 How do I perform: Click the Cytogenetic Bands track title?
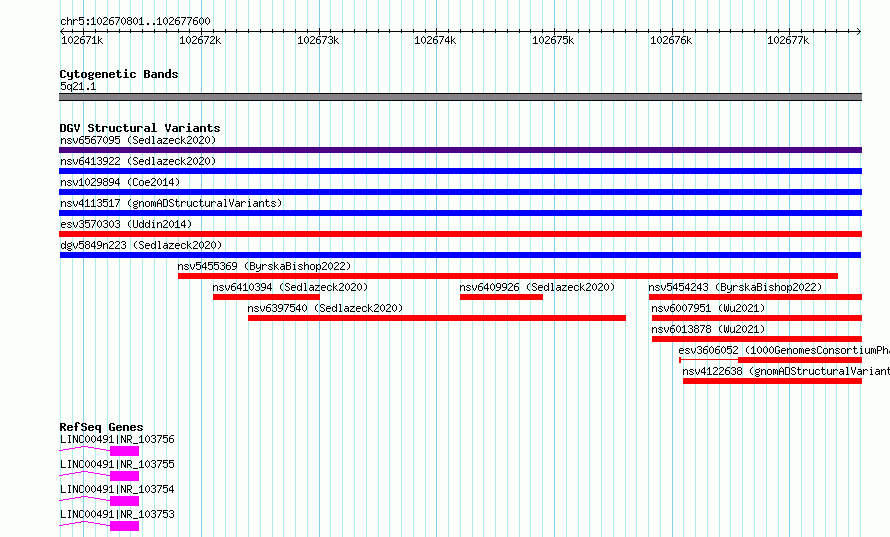tap(119, 74)
